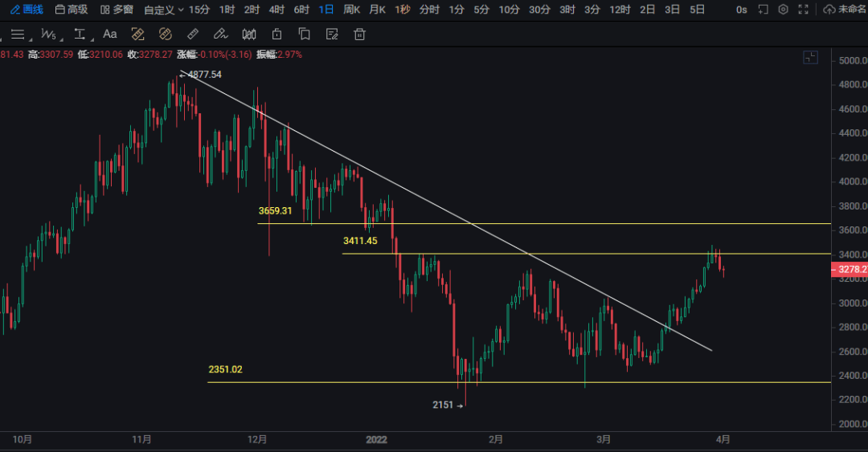Select the orange circular ruler tool
The image size is (868, 452).
coord(166,35)
